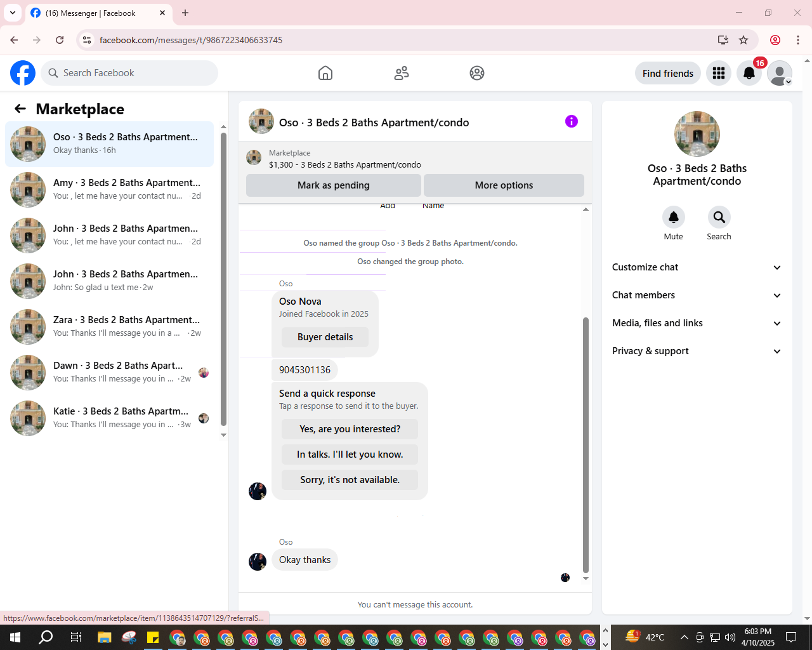This screenshot has height=650, width=812.
Task: Select the Katie conversation
Action: coord(109,418)
